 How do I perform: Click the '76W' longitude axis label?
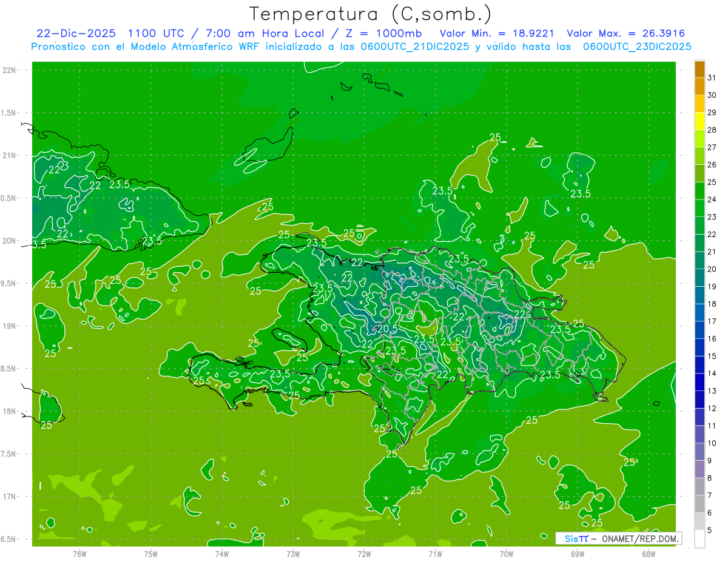pos(79,554)
